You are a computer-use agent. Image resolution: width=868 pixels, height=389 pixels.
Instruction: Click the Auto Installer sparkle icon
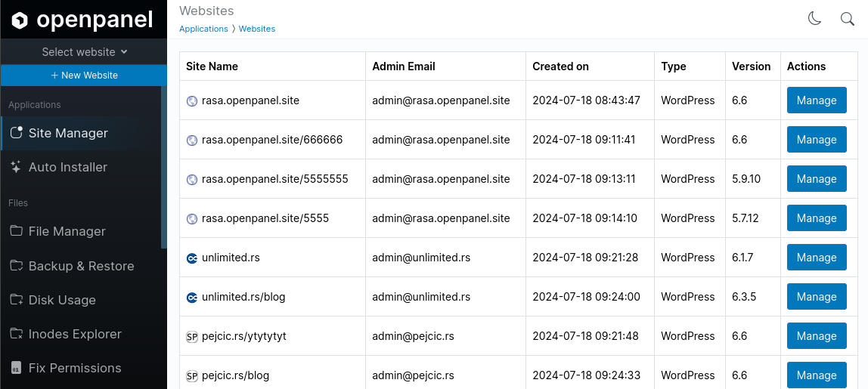17,167
